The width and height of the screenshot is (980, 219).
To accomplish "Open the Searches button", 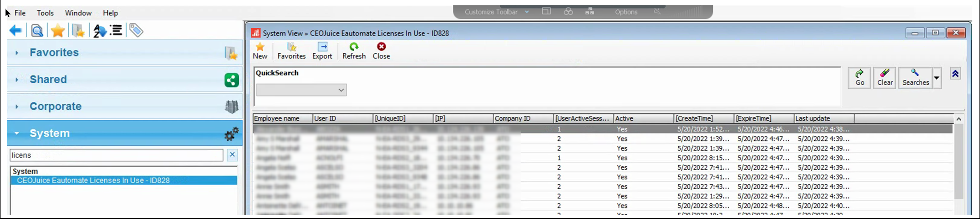I will [x=915, y=78].
